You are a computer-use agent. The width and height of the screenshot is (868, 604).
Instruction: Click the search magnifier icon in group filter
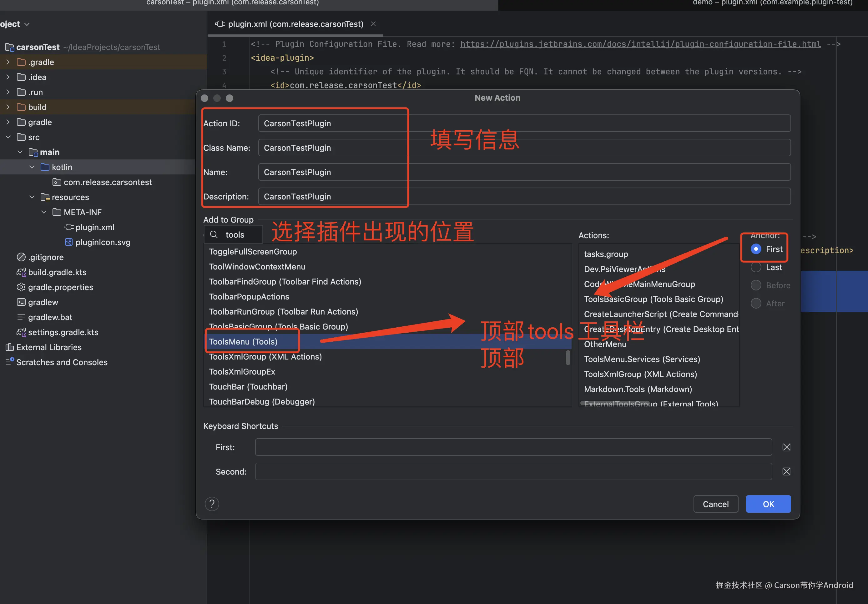[x=214, y=235]
